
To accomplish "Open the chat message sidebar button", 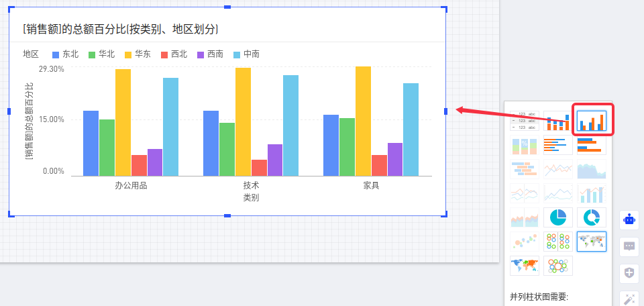I will [x=629, y=246].
